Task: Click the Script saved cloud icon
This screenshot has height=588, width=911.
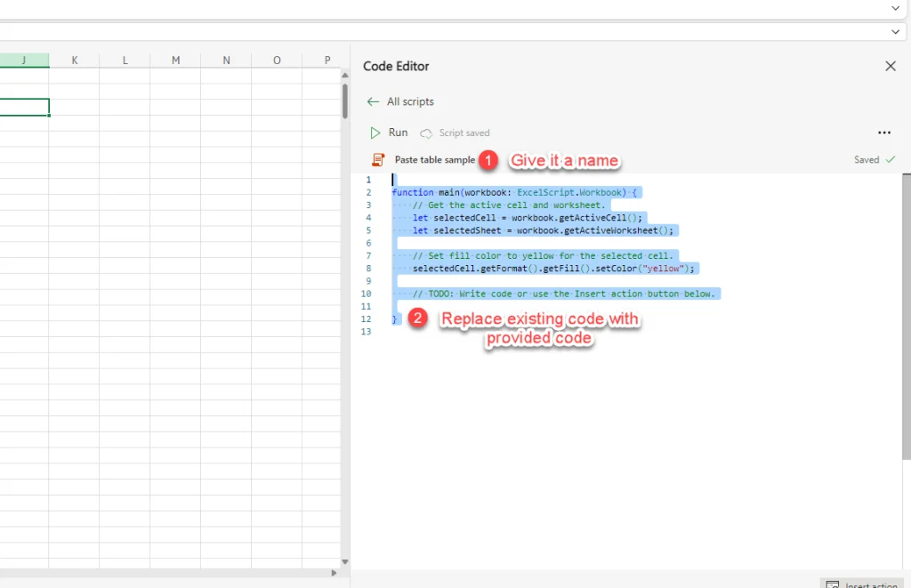Action: pyautogui.click(x=426, y=133)
